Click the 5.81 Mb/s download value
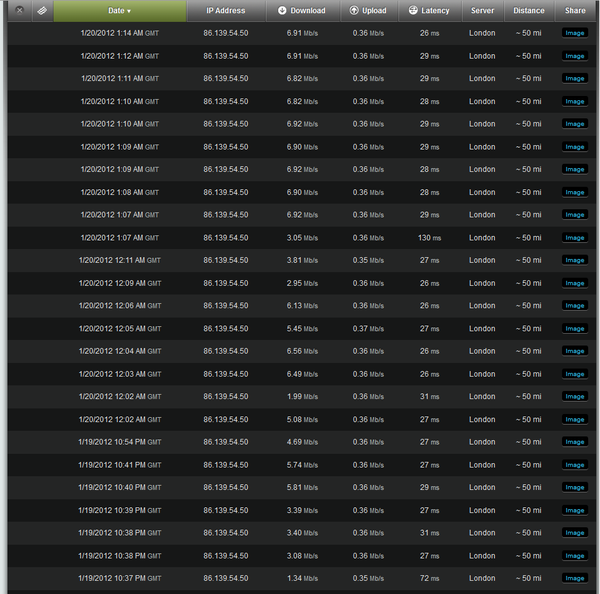600x594 pixels. 302,487
